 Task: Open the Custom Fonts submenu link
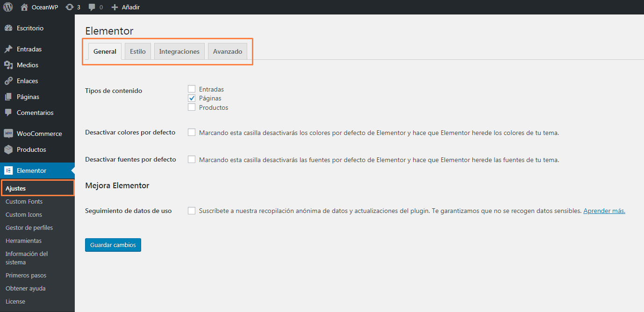click(24, 201)
